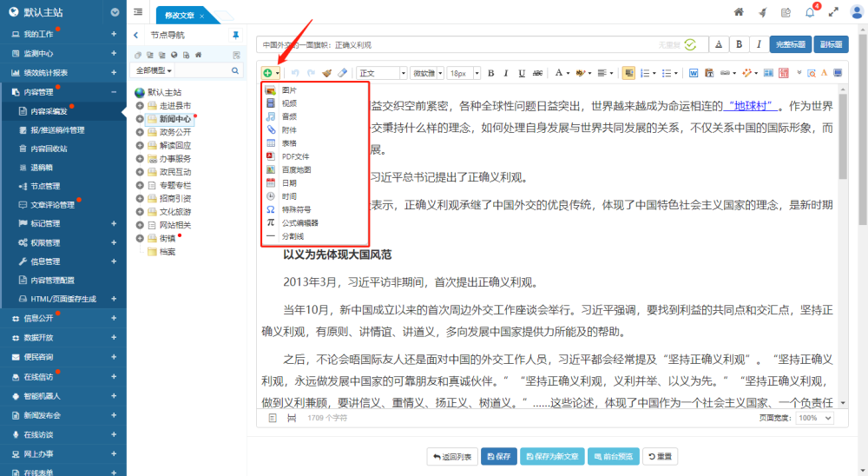The image size is (868, 476).
Task: Toggle bold in editor toolbar
Action: pyautogui.click(x=491, y=73)
